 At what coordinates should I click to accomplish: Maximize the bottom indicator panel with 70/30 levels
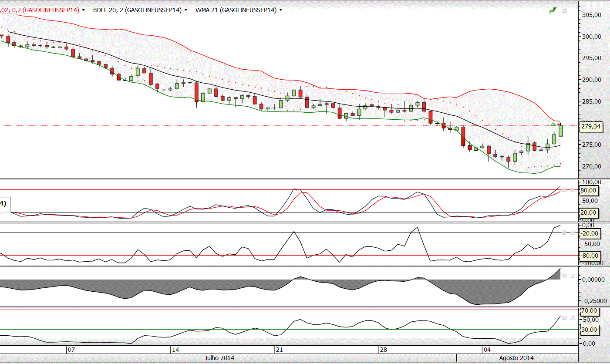tap(564, 318)
